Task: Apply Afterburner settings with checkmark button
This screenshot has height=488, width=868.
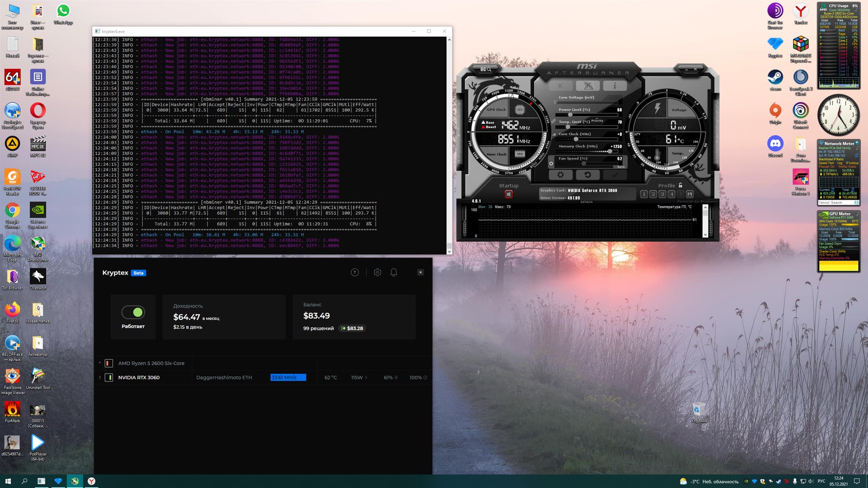Action: pos(615,175)
